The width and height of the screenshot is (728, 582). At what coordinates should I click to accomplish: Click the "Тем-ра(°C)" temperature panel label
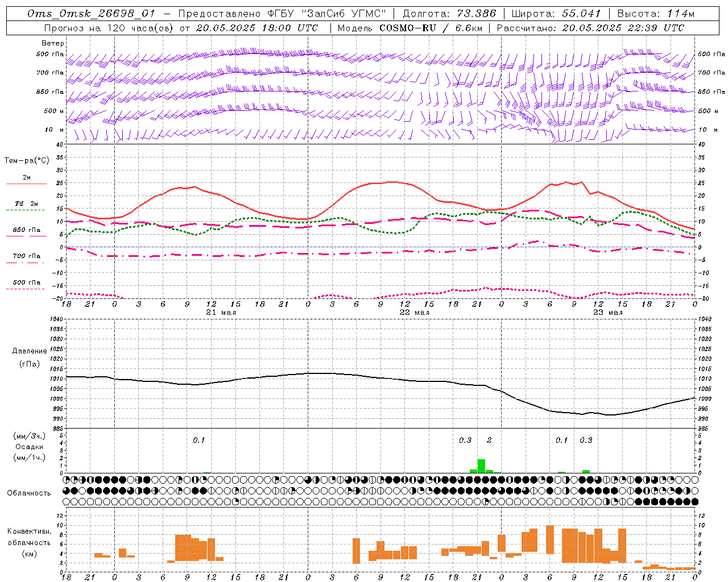click(27, 160)
